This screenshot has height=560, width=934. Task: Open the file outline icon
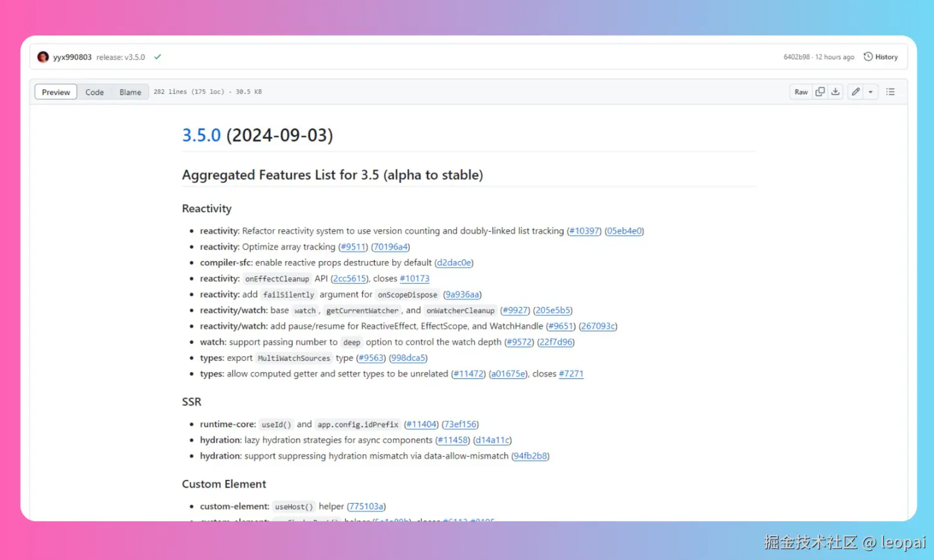tap(890, 92)
